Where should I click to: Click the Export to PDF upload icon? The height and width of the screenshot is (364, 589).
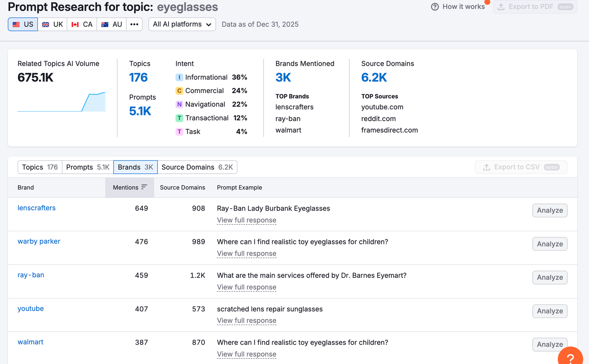pyautogui.click(x=501, y=7)
